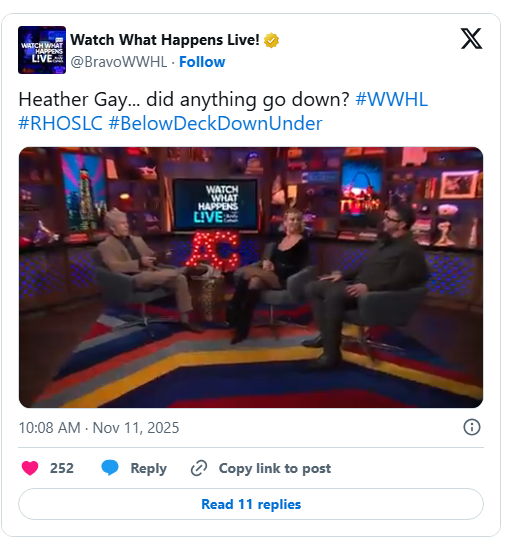The image size is (517, 540).
Task: Click the X logo icon
Action: coord(471,39)
